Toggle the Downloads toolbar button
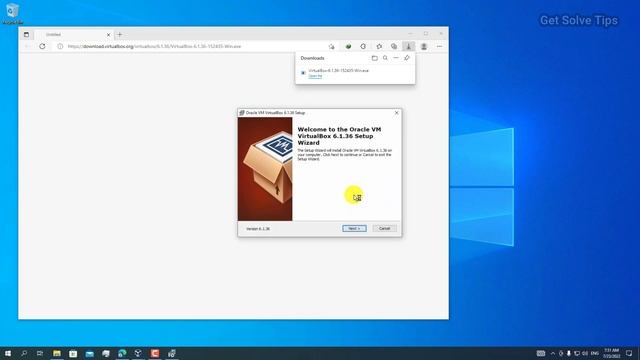 [409, 47]
